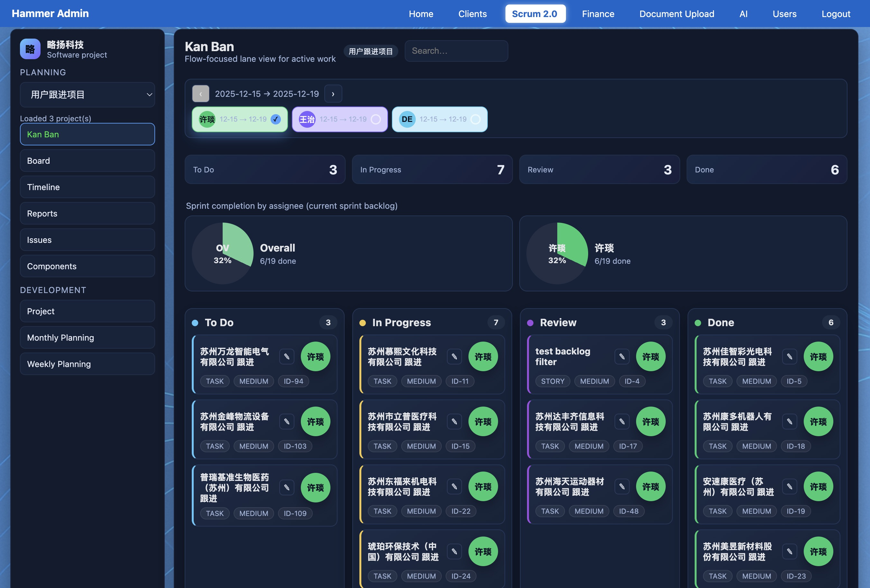Click the Review summary tile
Screen dimensions: 870x588
[600, 170]
